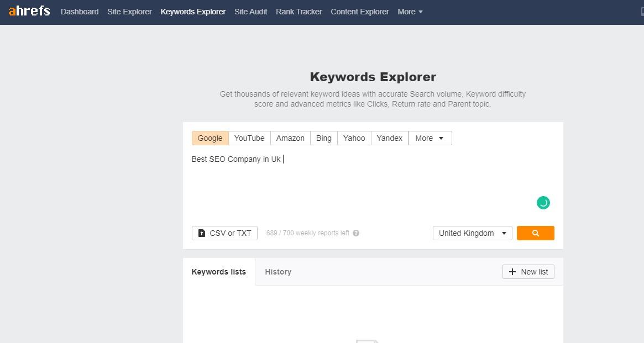The width and height of the screenshot is (644, 343).
Task: Click the help icon beside weekly reports left
Action: 355,233
